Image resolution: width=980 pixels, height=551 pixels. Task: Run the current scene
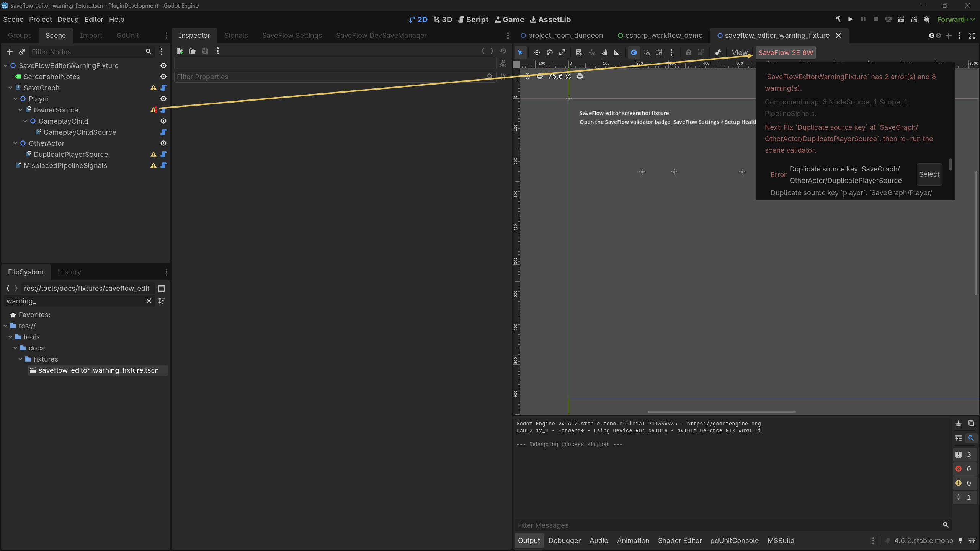tap(901, 20)
